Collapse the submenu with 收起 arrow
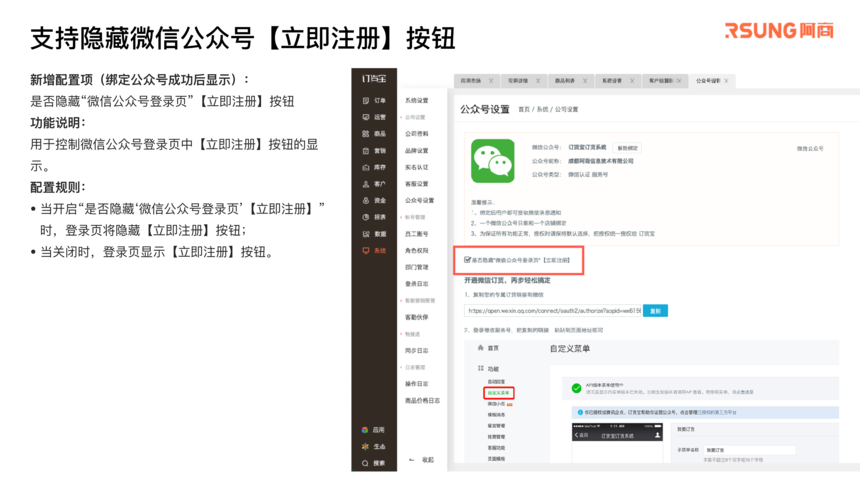Image resolution: width=860 pixels, height=484 pixels. pos(422,460)
